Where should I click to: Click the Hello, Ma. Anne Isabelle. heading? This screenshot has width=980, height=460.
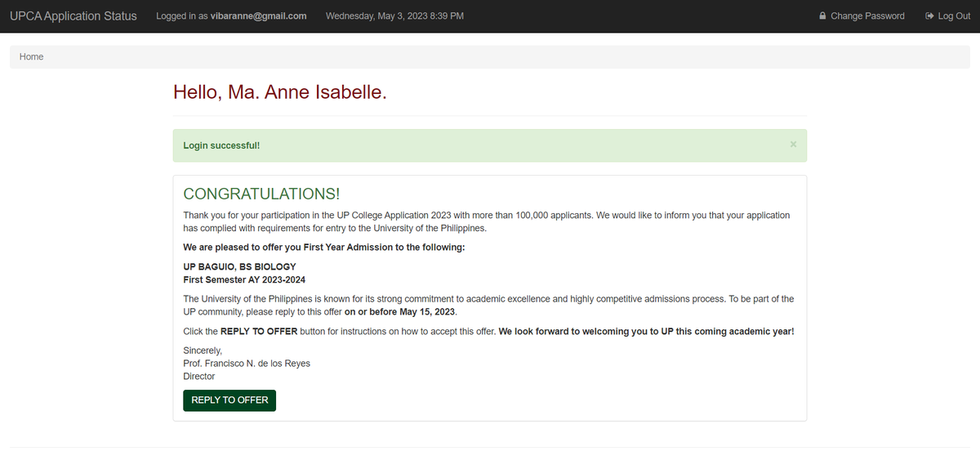coord(280,92)
